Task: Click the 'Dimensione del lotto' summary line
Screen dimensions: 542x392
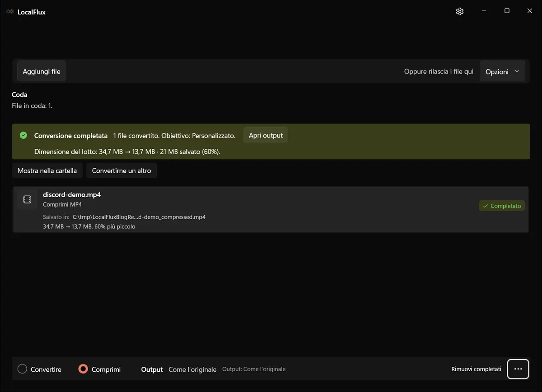Action: tap(127, 152)
